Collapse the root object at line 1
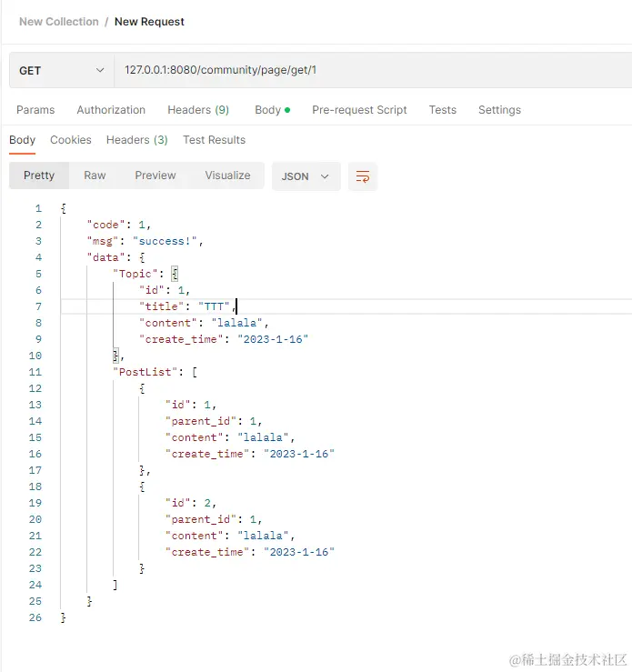 [64, 209]
